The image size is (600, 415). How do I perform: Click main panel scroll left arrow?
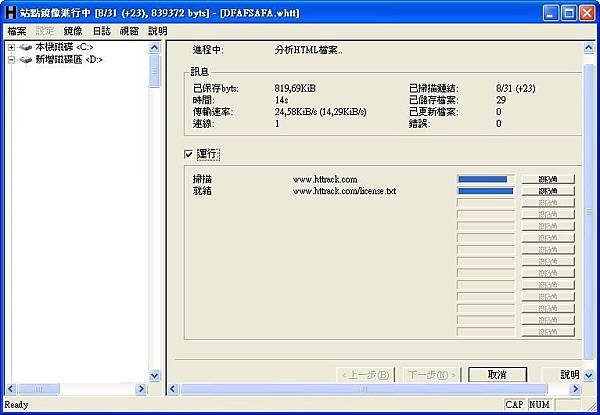(x=173, y=389)
